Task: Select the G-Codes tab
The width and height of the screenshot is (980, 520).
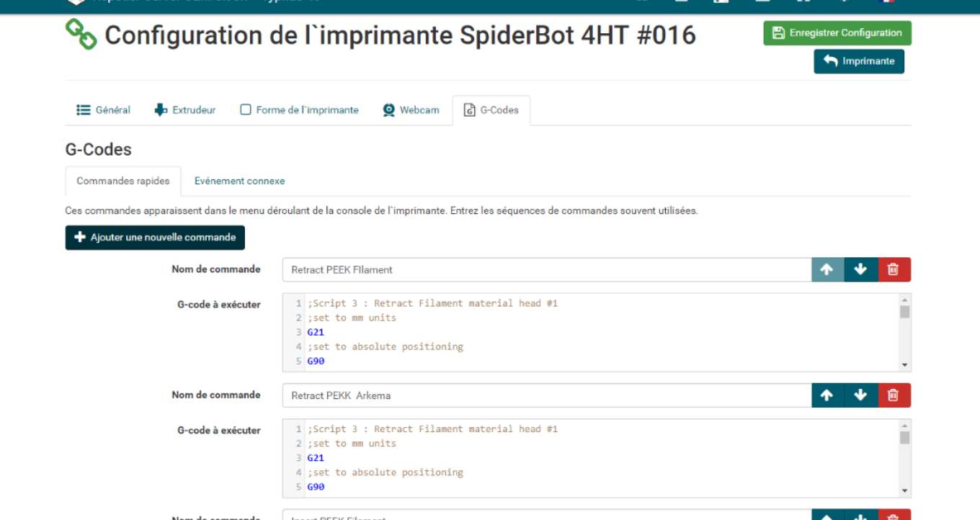Action: click(491, 110)
